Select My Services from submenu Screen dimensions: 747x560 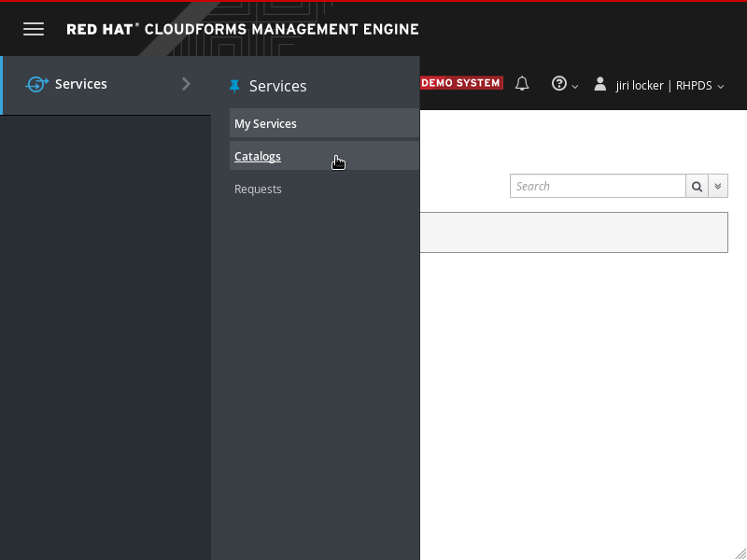tap(265, 123)
